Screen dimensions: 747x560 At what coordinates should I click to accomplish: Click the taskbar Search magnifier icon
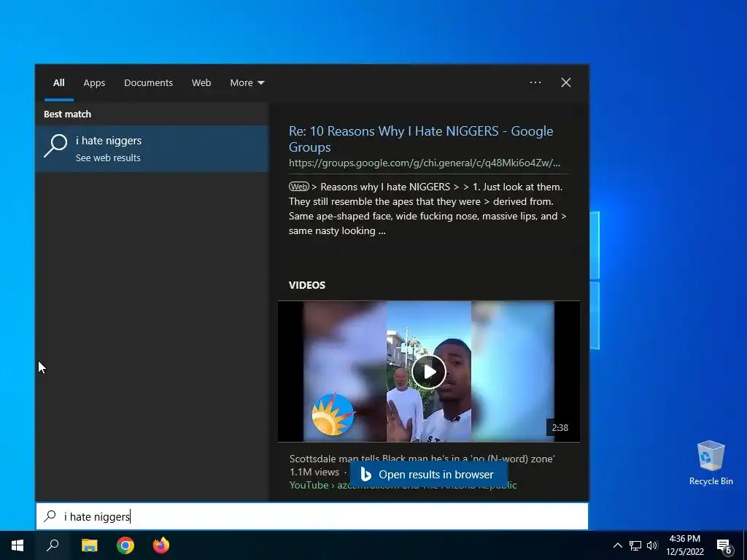coord(53,545)
